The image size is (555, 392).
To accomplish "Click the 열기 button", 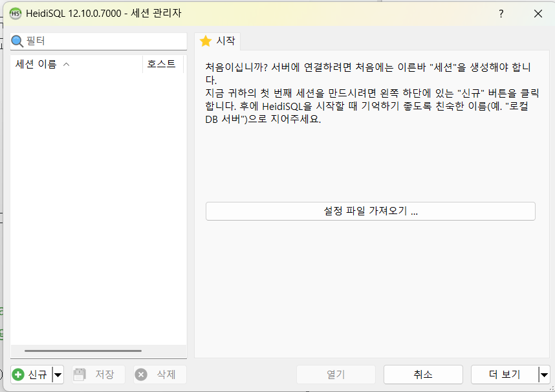I will tap(336, 375).
